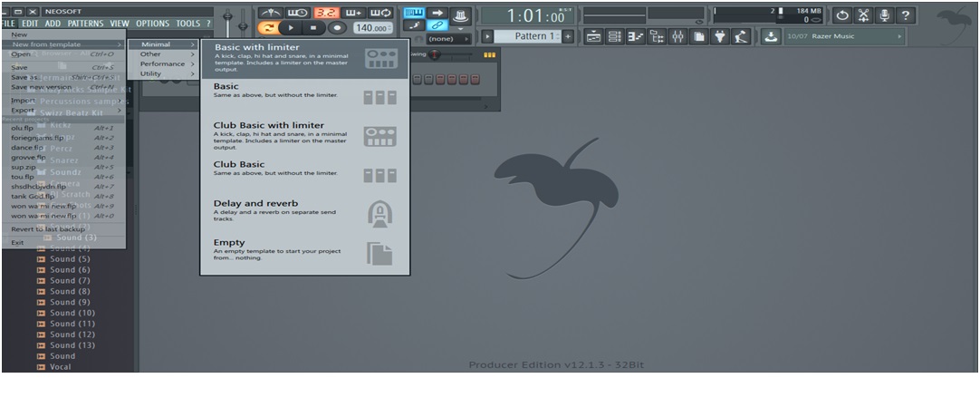Click the undo history icon
The image size is (980, 417).
click(x=842, y=15)
